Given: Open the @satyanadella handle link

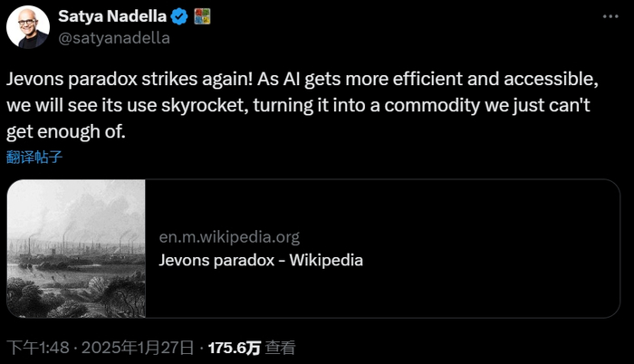Looking at the screenshot, I should 114,38.
